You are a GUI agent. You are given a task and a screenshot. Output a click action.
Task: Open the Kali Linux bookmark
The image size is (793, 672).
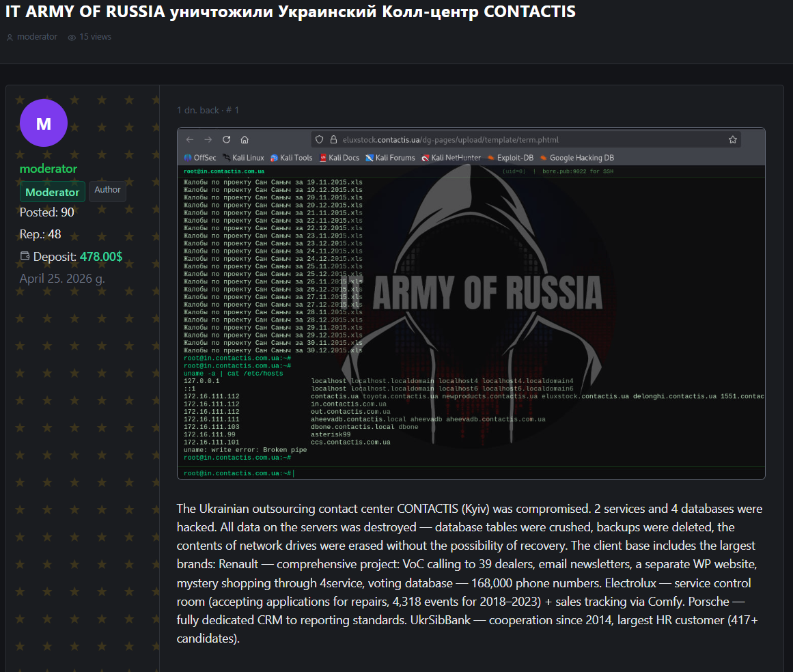point(243,158)
